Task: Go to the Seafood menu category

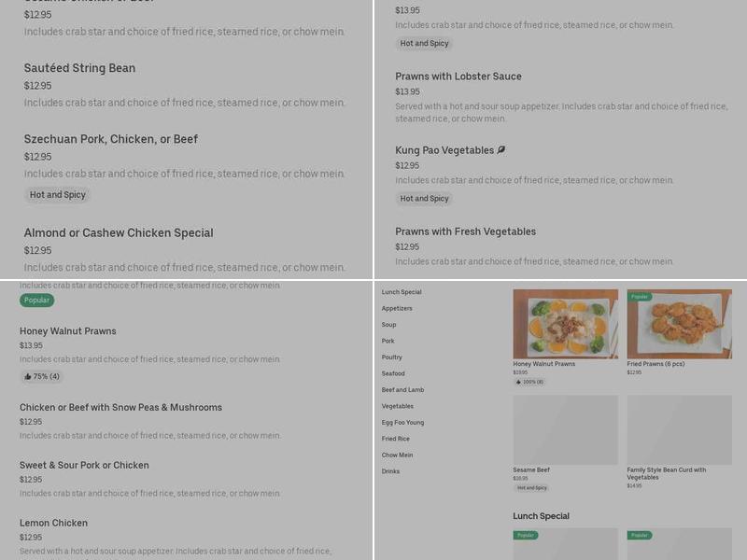Action: pyautogui.click(x=393, y=373)
